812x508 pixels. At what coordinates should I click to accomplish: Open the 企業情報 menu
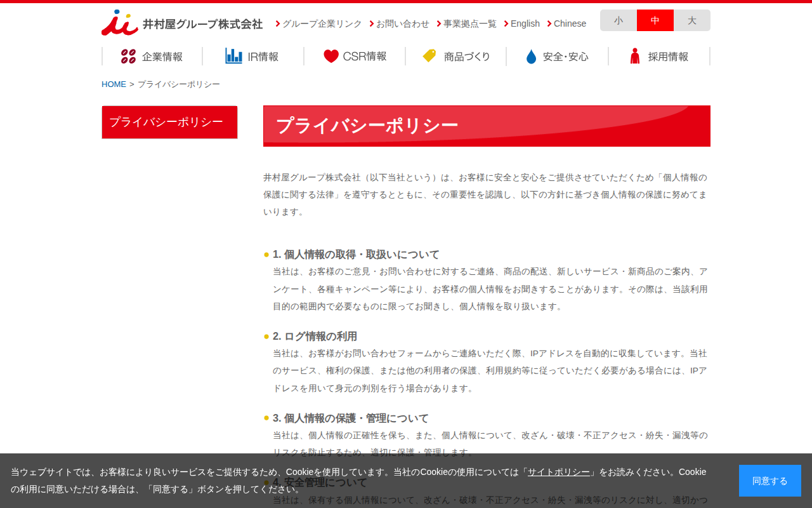[x=152, y=57]
